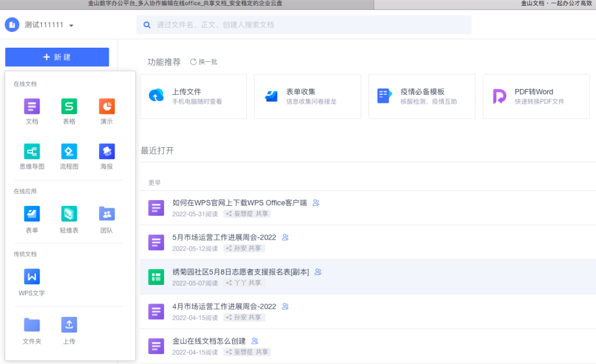Viewport: 596px width, 364px height.
Task: Click the purple doc icon of 5月市场运营 file
Action: coord(156,242)
